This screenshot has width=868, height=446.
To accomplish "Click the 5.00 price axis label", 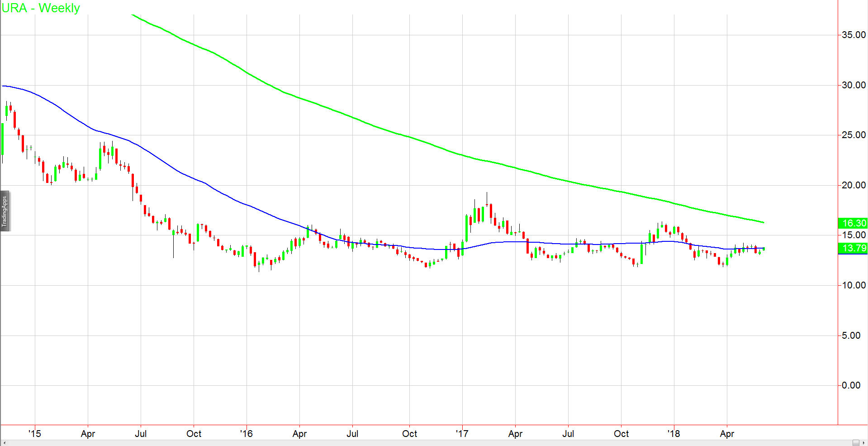I will [x=851, y=336].
